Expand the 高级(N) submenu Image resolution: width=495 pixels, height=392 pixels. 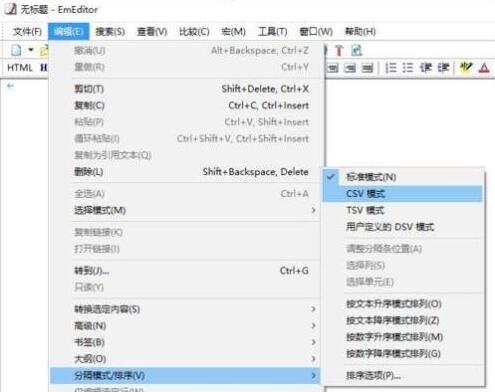coord(185,326)
